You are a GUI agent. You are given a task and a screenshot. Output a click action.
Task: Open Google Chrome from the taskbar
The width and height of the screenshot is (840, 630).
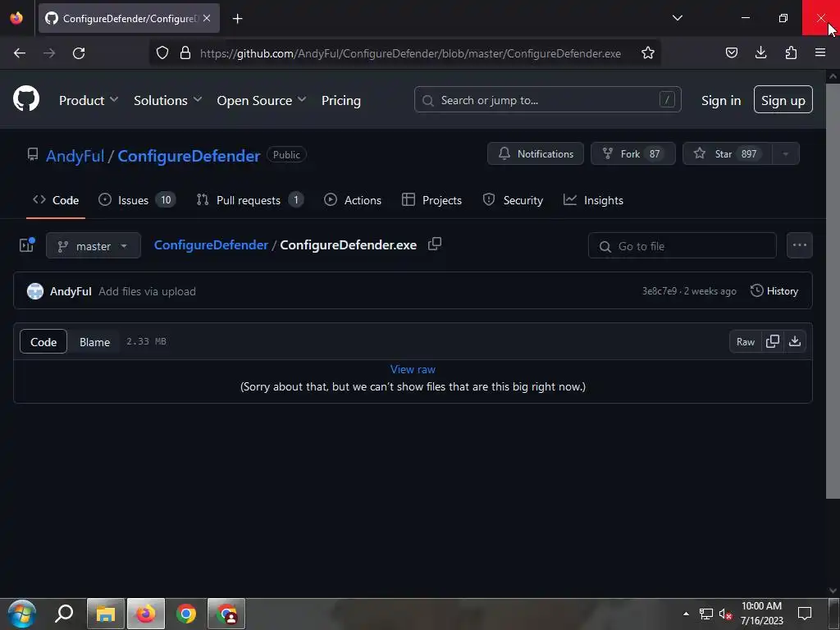tap(186, 614)
